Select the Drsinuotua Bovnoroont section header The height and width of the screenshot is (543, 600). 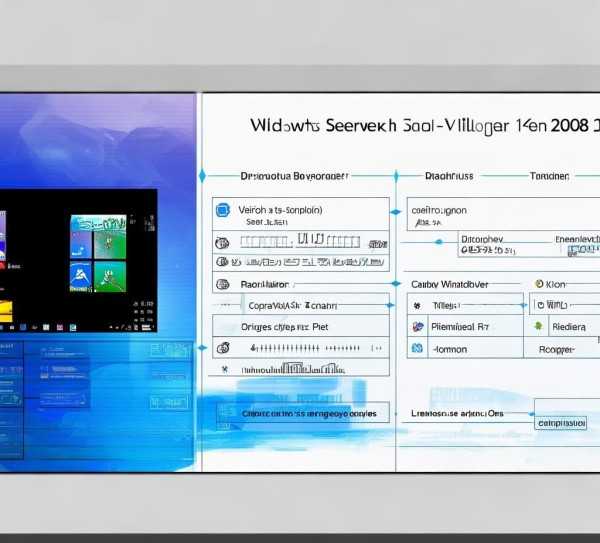coord(294,176)
